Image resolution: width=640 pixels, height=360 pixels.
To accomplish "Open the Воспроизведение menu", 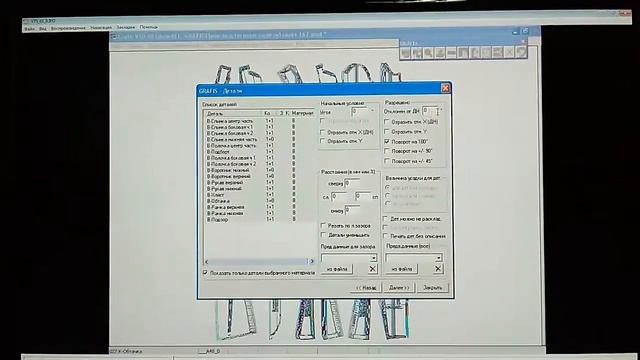I will click(68, 28).
